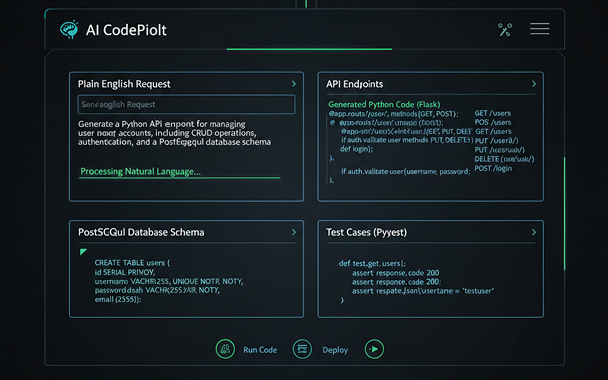Expand the PostSCQul Database Schema chevron
This screenshot has width=608, height=380.
[x=294, y=232]
